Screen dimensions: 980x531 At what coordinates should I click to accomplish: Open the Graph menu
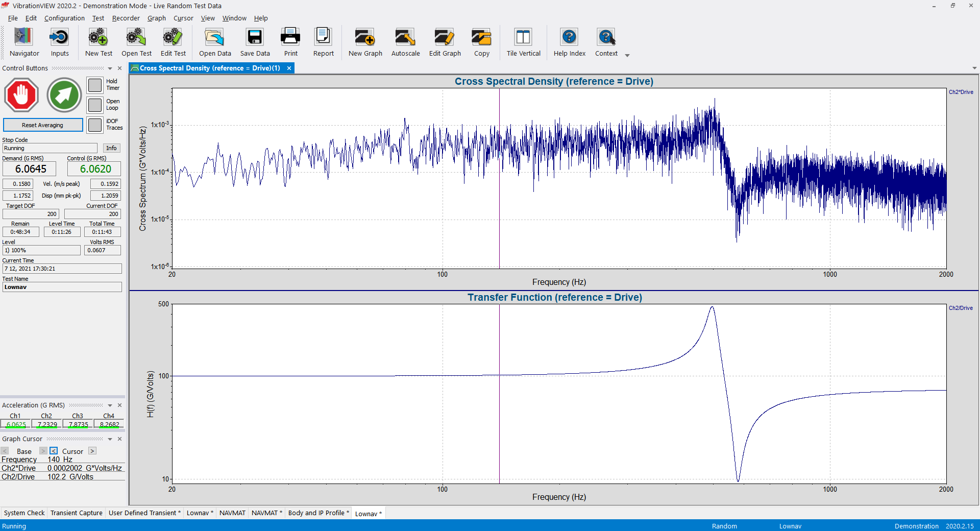point(157,18)
